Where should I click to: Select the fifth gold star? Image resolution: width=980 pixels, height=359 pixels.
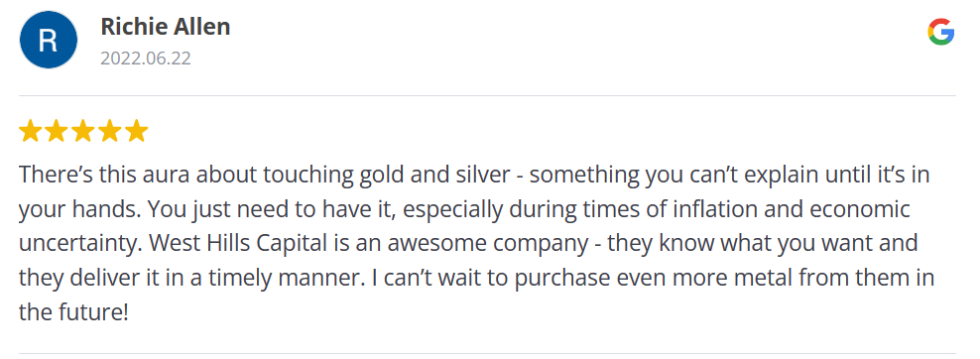coord(136,132)
